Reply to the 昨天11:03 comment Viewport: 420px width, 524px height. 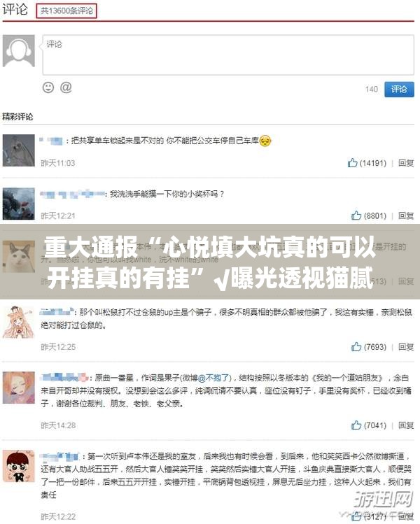point(406,163)
